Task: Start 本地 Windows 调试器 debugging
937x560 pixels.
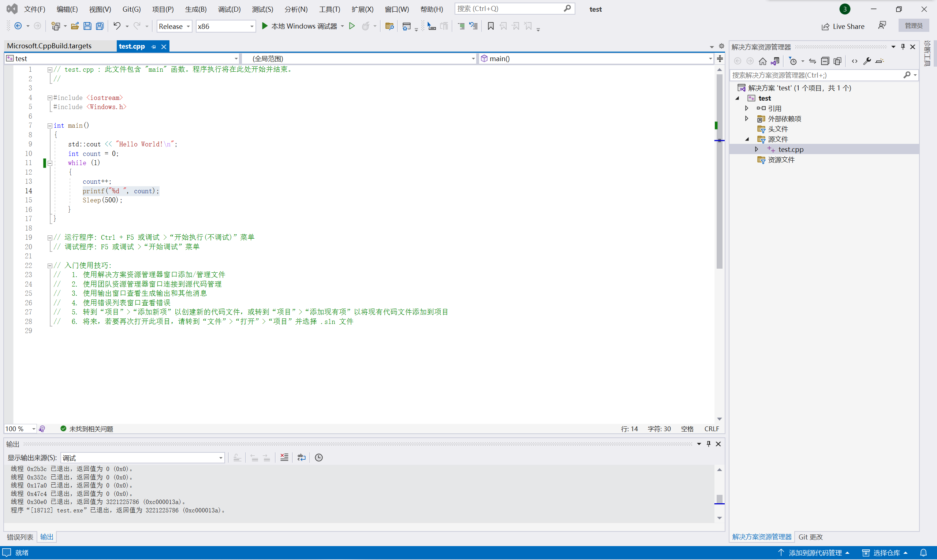Action: [299, 26]
